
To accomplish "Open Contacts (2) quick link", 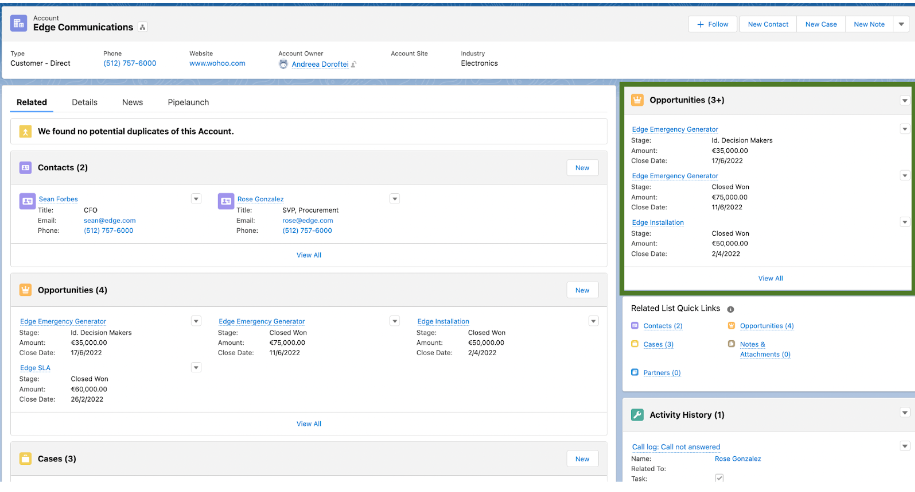I will [x=662, y=326].
